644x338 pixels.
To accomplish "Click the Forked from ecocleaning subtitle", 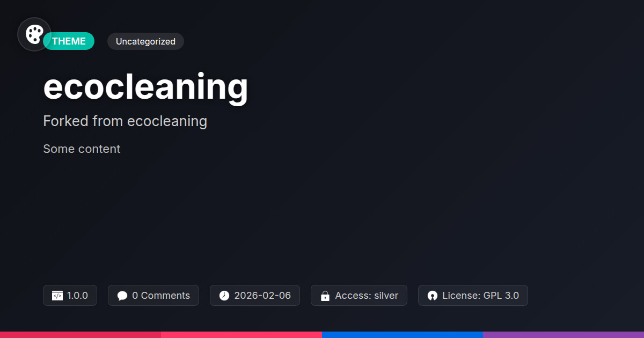I will coord(125,121).
